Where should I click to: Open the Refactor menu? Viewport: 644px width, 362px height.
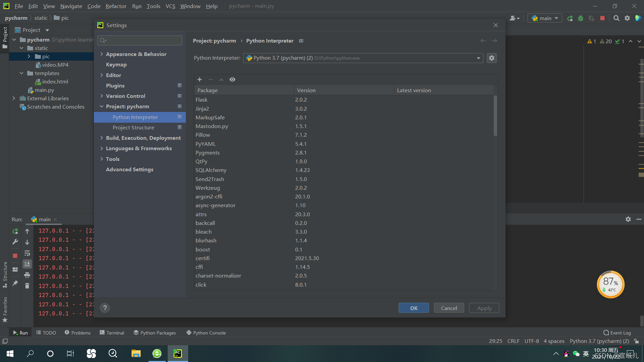tap(116, 6)
